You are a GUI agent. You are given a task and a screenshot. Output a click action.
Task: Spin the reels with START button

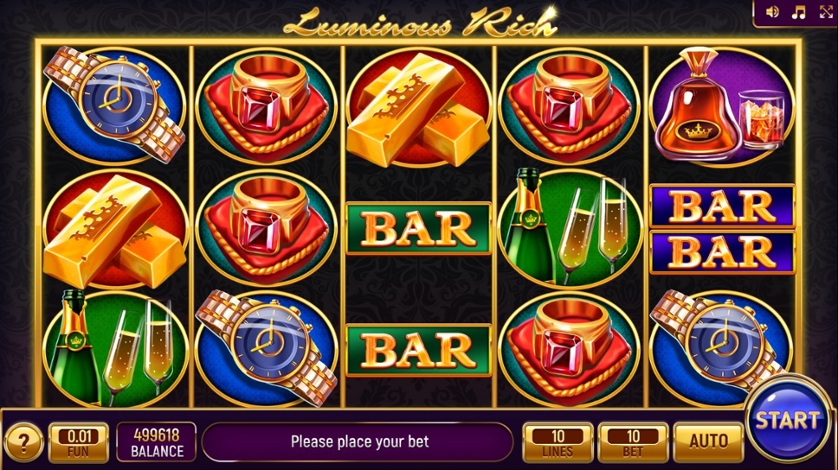[787, 419]
